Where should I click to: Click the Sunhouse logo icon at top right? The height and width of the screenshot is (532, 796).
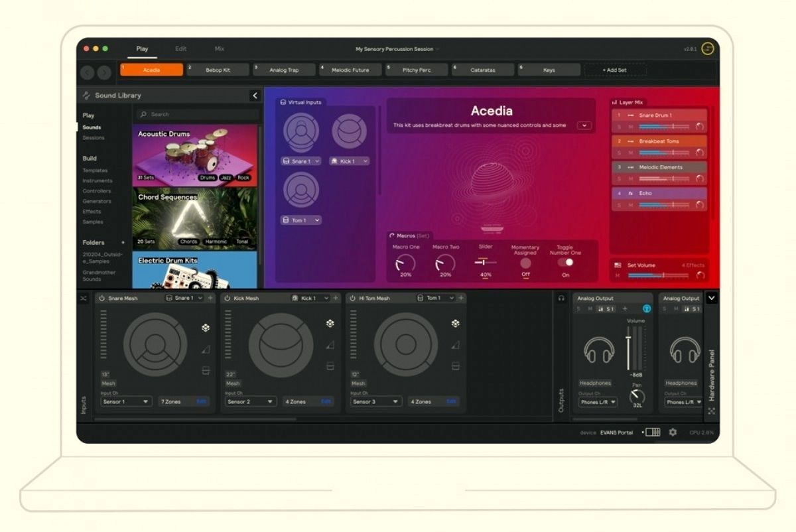coord(708,49)
